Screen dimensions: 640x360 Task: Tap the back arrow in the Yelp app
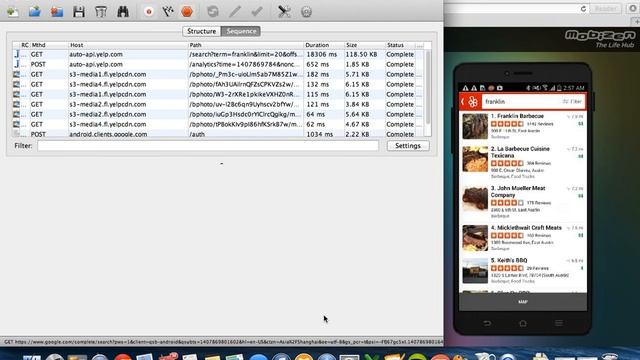pos(463,102)
